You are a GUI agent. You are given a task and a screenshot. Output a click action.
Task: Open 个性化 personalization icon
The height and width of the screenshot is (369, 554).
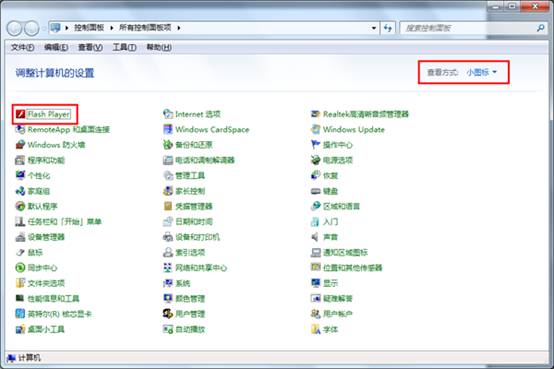20,175
